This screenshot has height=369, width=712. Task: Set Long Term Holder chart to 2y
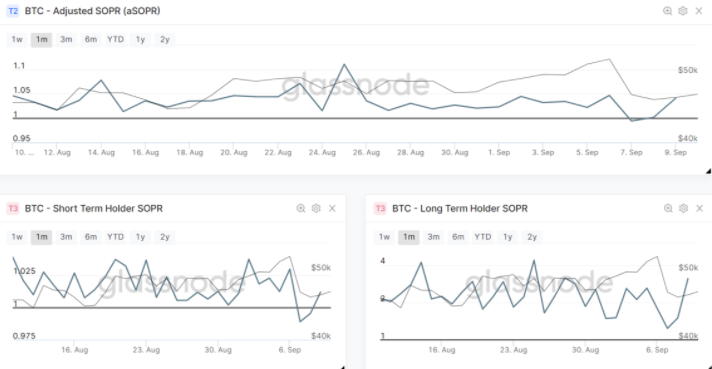click(x=532, y=237)
